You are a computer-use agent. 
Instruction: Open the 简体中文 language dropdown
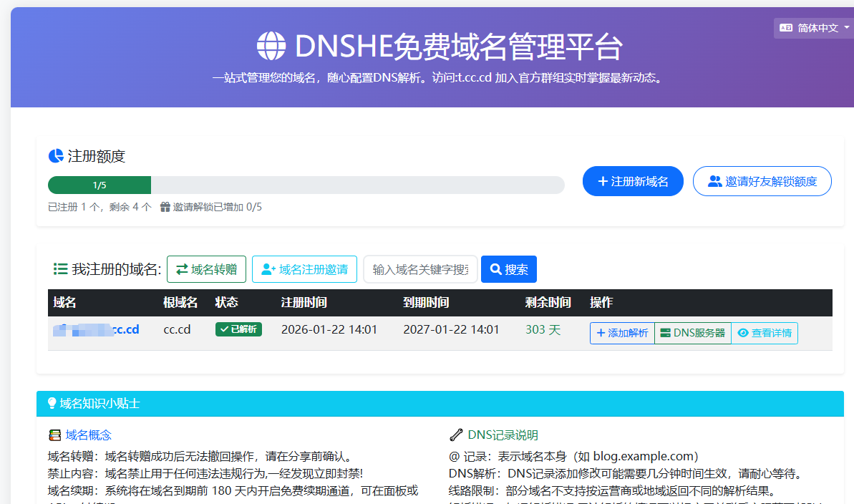(x=814, y=28)
